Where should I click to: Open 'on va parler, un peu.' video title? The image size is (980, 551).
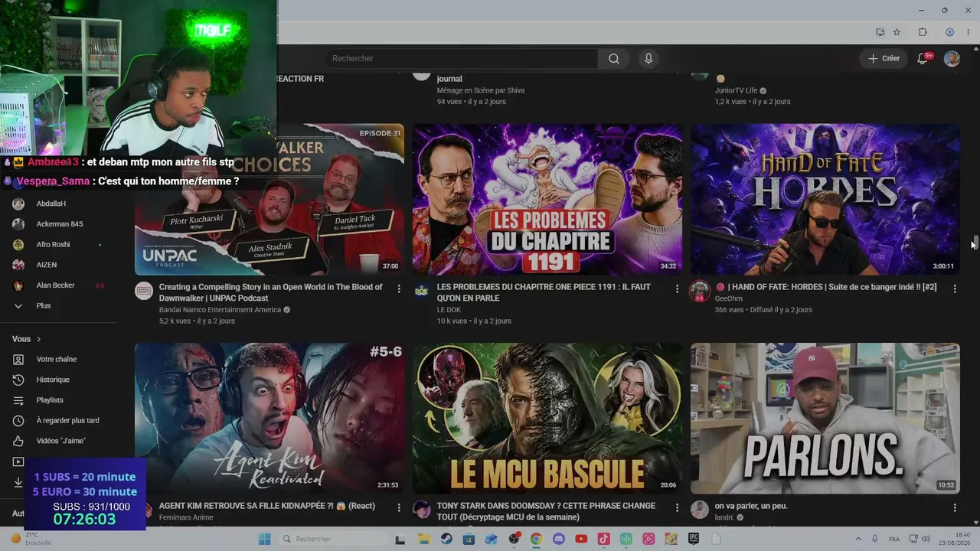(x=751, y=506)
